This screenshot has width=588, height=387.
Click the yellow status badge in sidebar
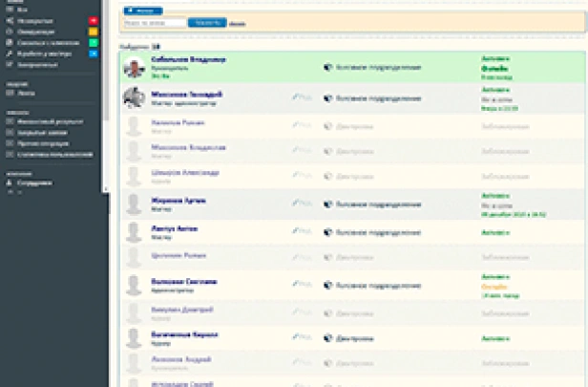92,31
